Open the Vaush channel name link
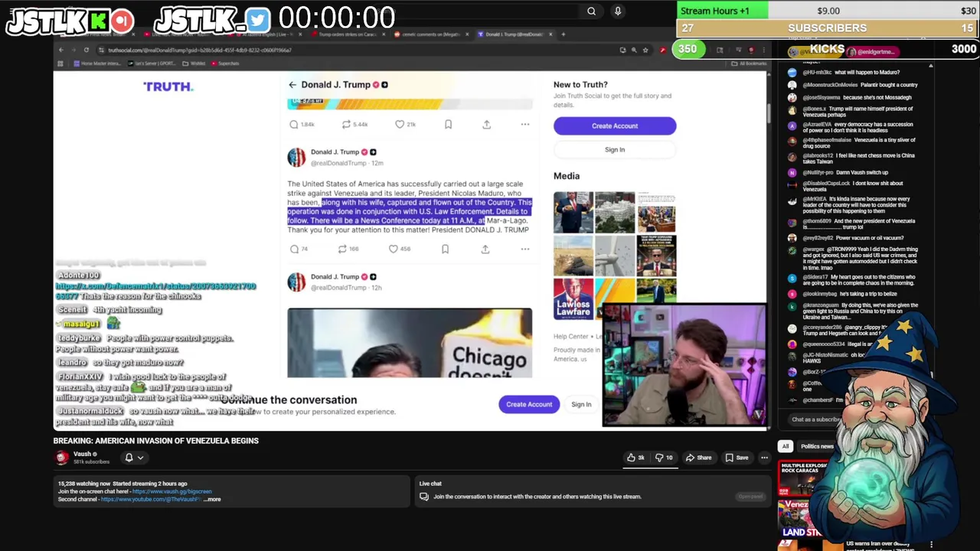Image resolution: width=980 pixels, height=551 pixels. tap(83, 454)
